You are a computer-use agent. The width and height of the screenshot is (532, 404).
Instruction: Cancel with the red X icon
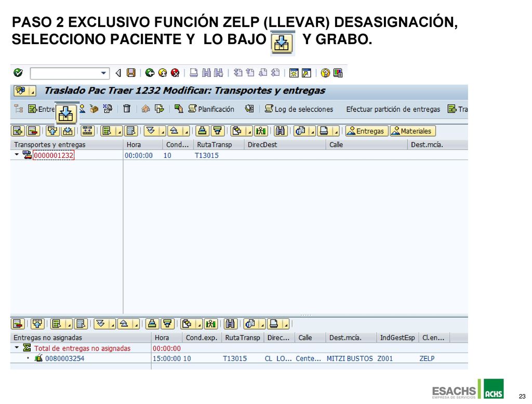pos(175,73)
